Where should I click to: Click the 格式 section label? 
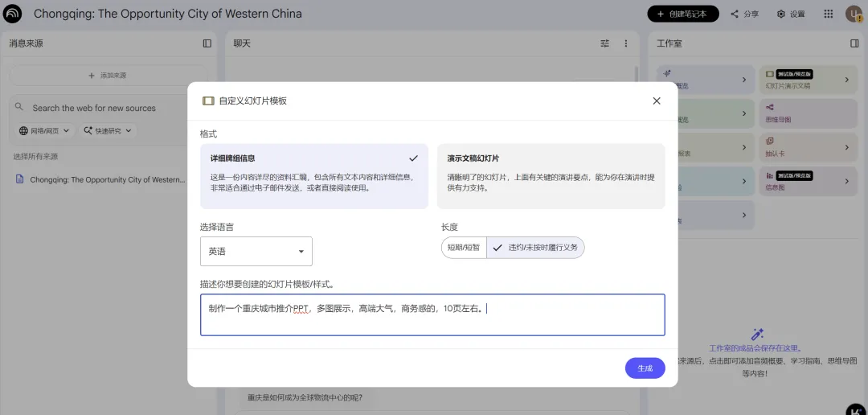coord(209,134)
